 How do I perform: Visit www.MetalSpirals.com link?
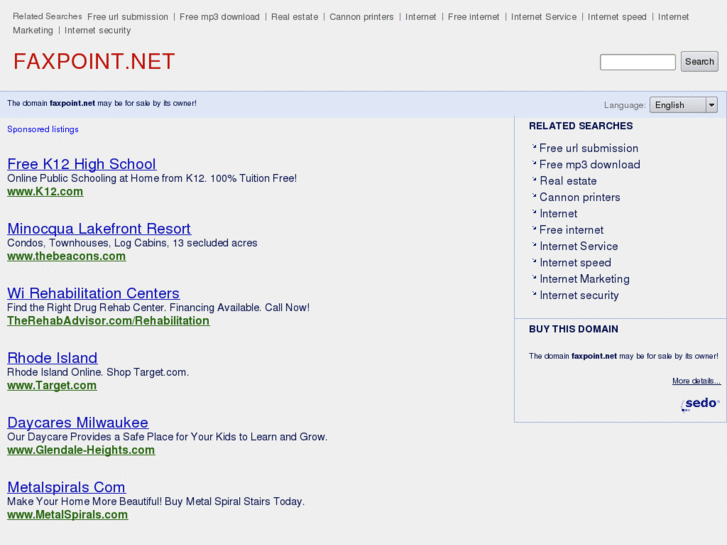click(67, 515)
